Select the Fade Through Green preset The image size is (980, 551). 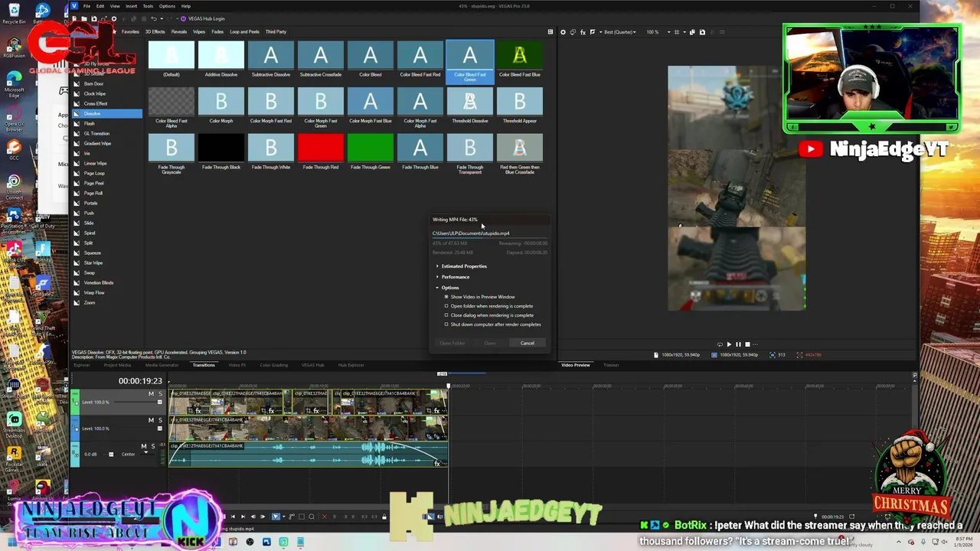tap(370, 152)
